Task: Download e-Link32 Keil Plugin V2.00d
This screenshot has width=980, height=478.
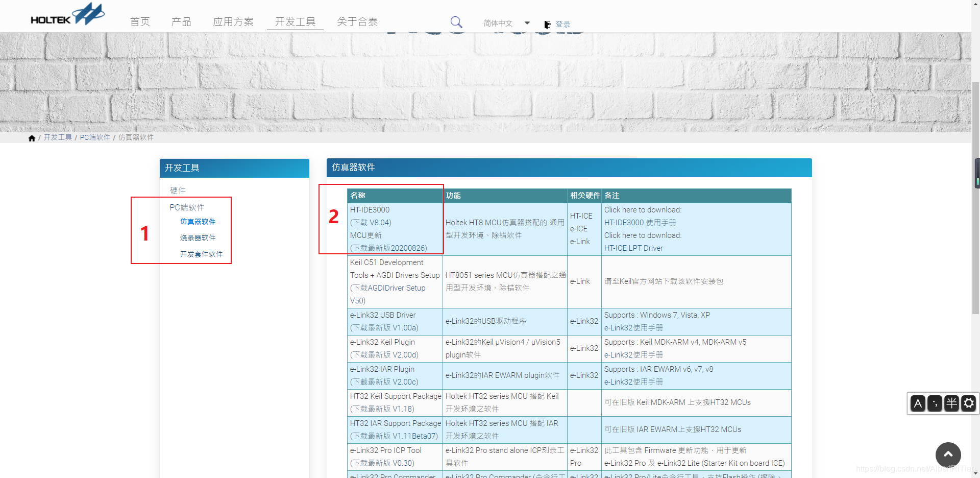Action: [x=384, y=355]
